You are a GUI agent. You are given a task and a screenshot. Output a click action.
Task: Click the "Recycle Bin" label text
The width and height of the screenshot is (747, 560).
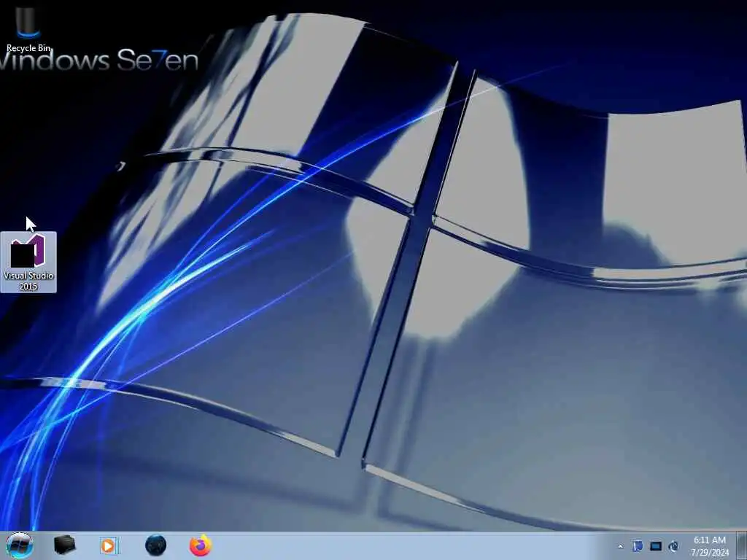[x=28, y=48]
